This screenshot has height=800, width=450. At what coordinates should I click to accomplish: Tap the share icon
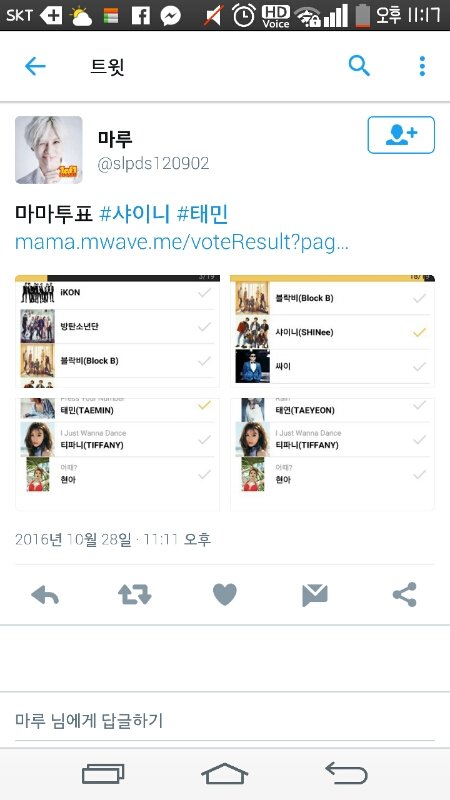[405, 595]
